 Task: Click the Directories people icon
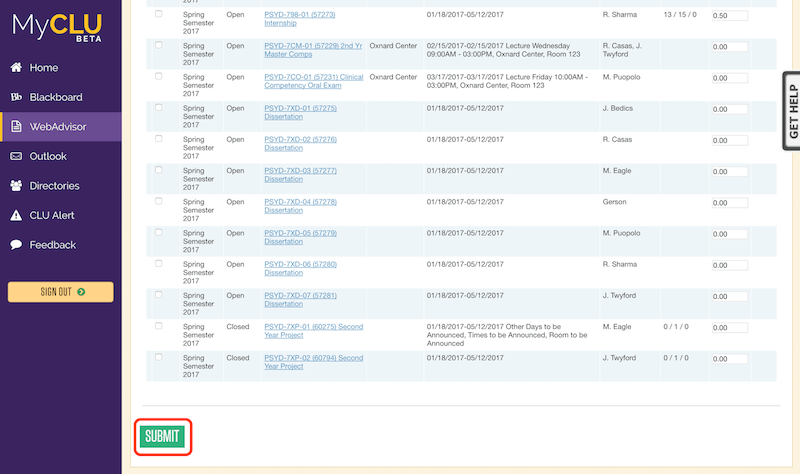tap(16, 186)
